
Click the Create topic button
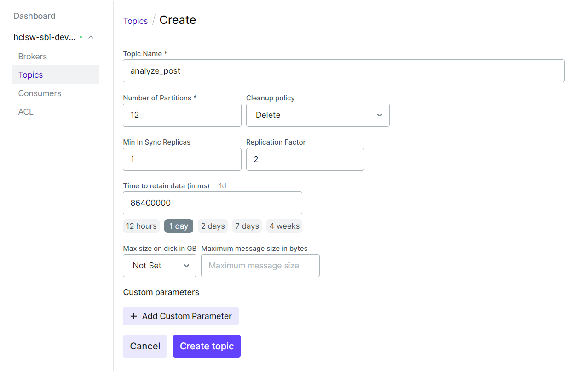(207, 346)
